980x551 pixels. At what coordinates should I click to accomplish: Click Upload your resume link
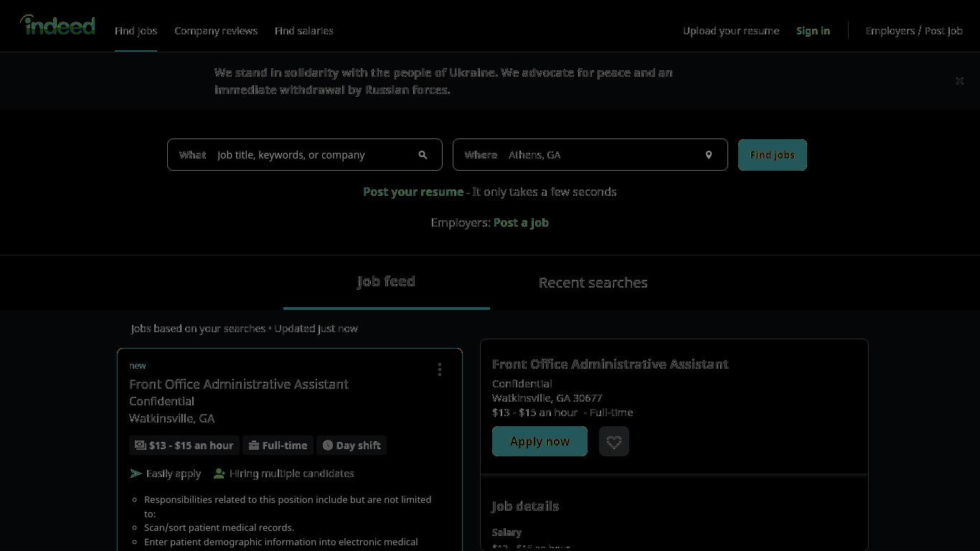[x=731, y=31]
